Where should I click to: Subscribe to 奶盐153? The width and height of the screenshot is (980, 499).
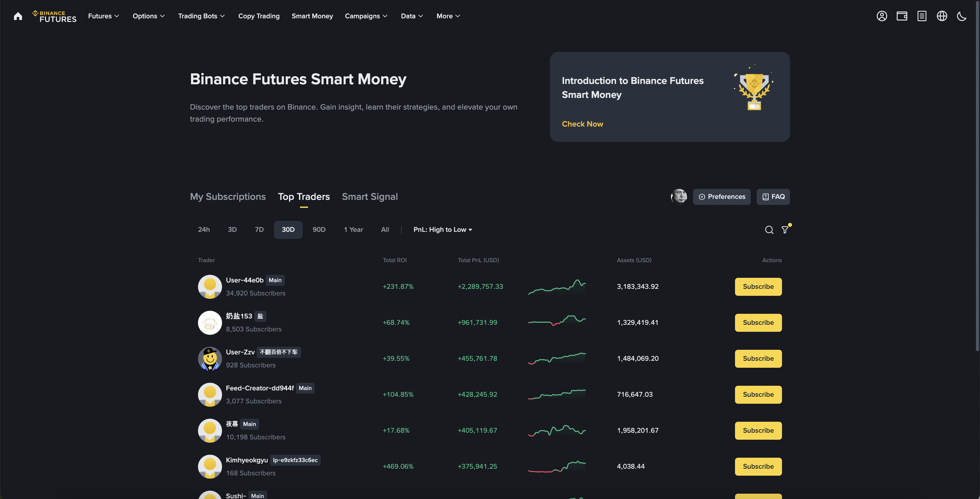(758, 323)
